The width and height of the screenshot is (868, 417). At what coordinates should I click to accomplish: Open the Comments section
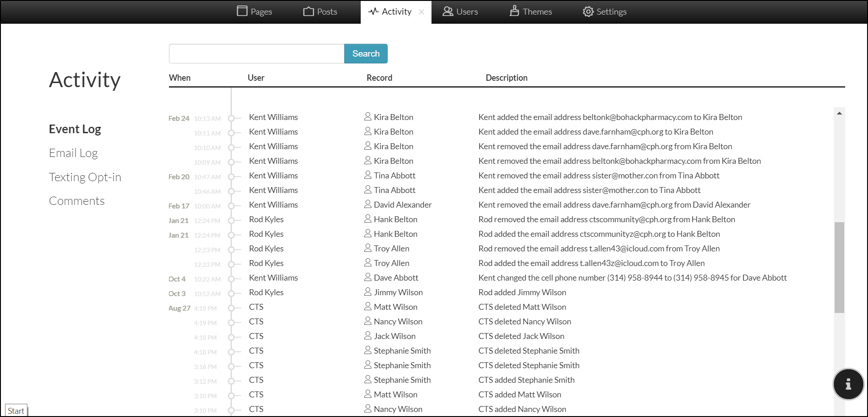[x=77, y=201]
